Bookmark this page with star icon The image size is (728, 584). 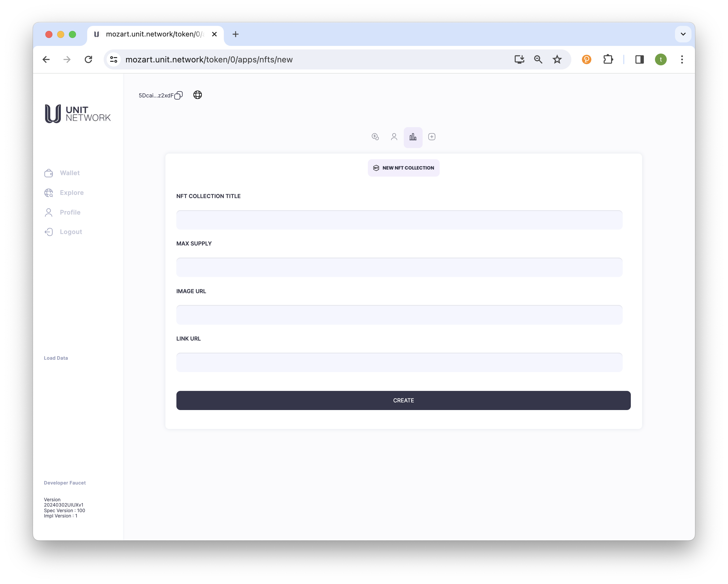pos(557,59)
